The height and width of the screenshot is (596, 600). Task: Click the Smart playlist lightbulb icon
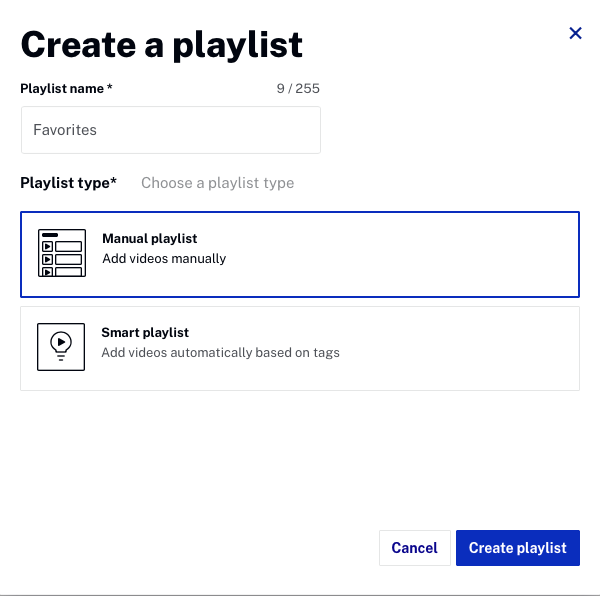tap(61, 347)
